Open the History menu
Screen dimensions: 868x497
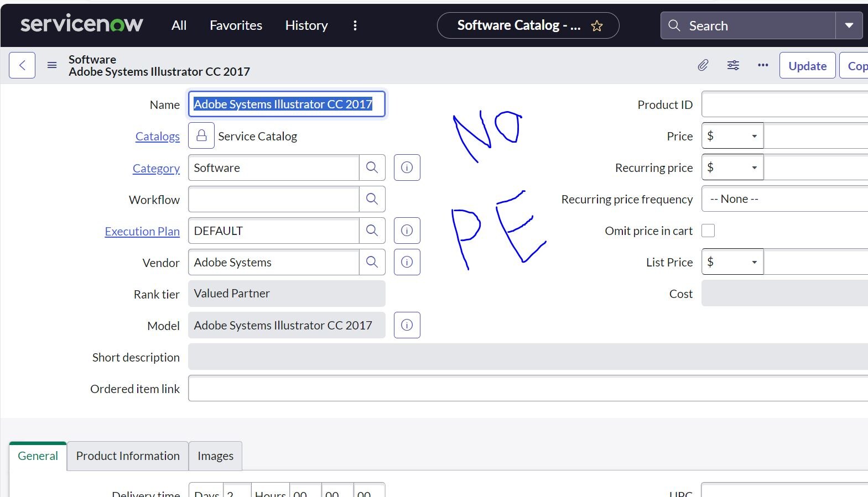point(306,25)
